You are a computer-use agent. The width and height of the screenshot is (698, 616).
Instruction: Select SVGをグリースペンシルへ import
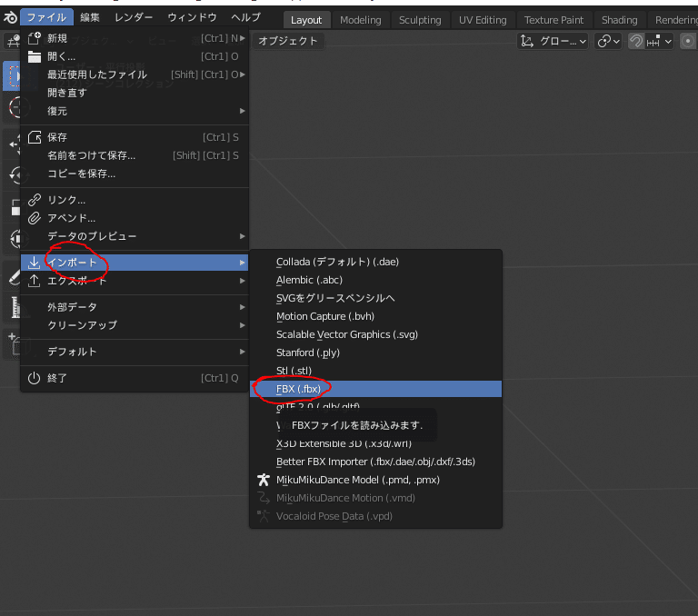375,298
